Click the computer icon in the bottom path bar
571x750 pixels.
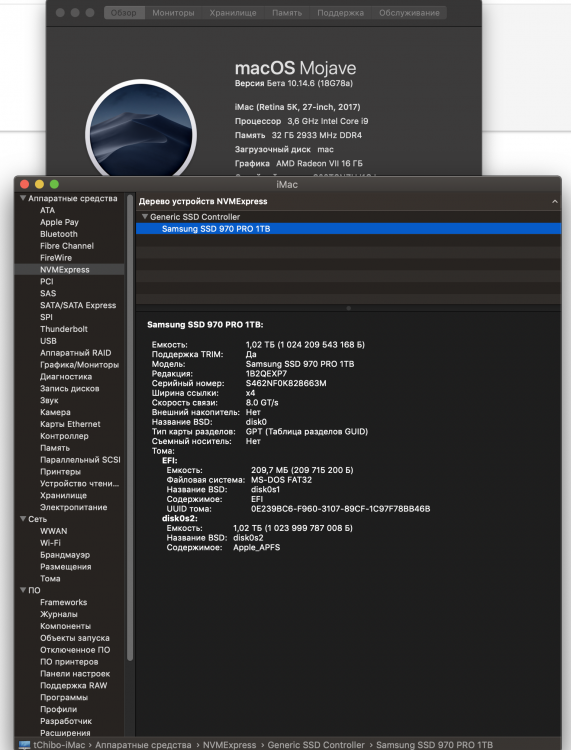[24, 745]
